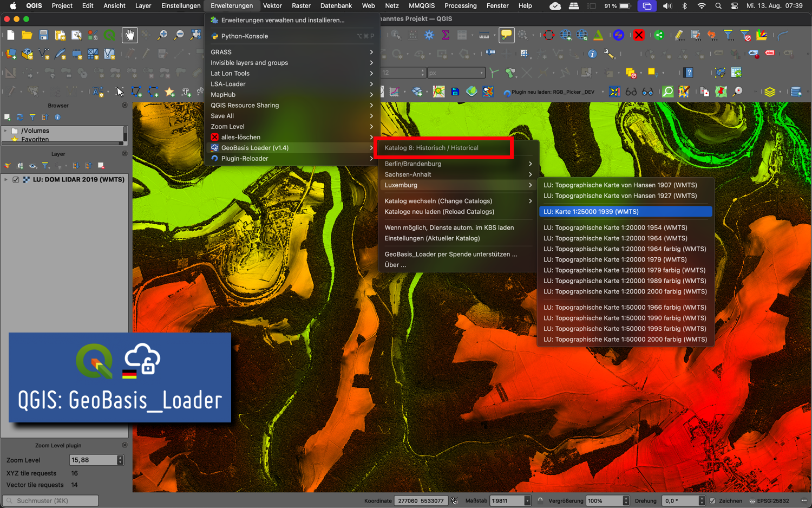Open Layer Styling paintbrush in Layer panel

[x=8, y=166]
